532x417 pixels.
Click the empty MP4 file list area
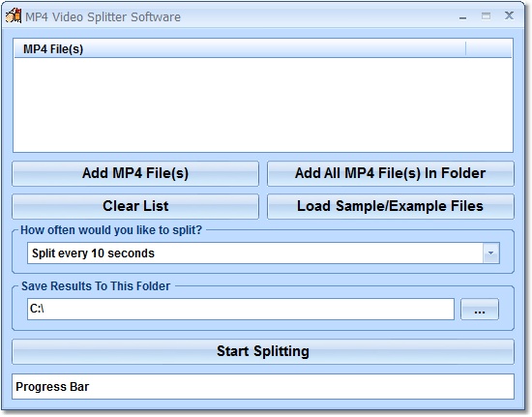(x=263, y=104)
